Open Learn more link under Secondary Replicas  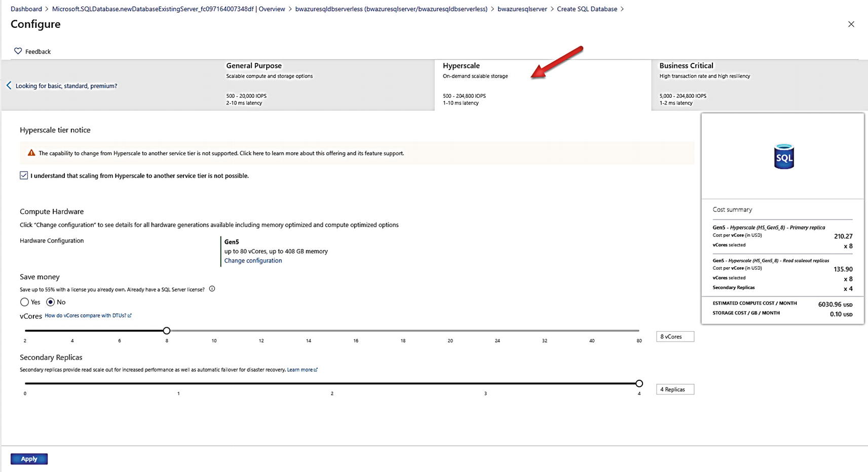[x=302, y=370]
